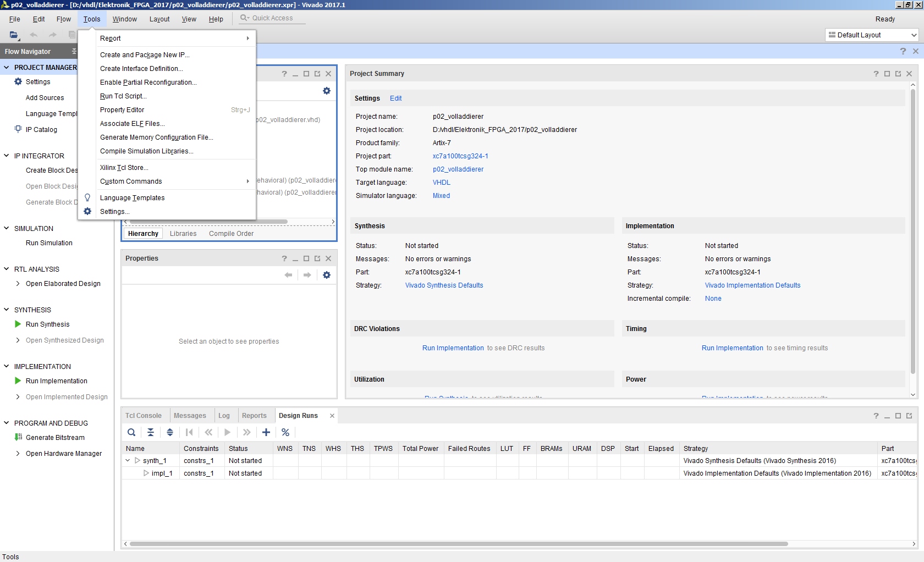Click the plus icon to create runs
The width and height of the screenshot is (924, 562).
pyautogui.click(x=266, y=432)
